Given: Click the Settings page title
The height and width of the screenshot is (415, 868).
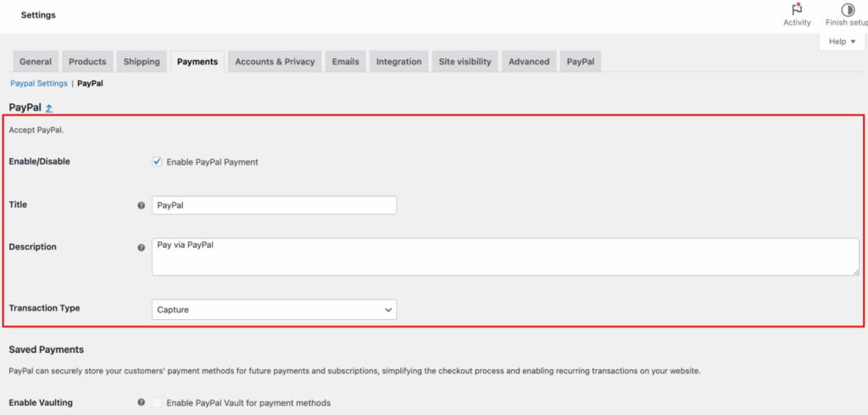Looking at the screenshot, I should click(38, 15).
